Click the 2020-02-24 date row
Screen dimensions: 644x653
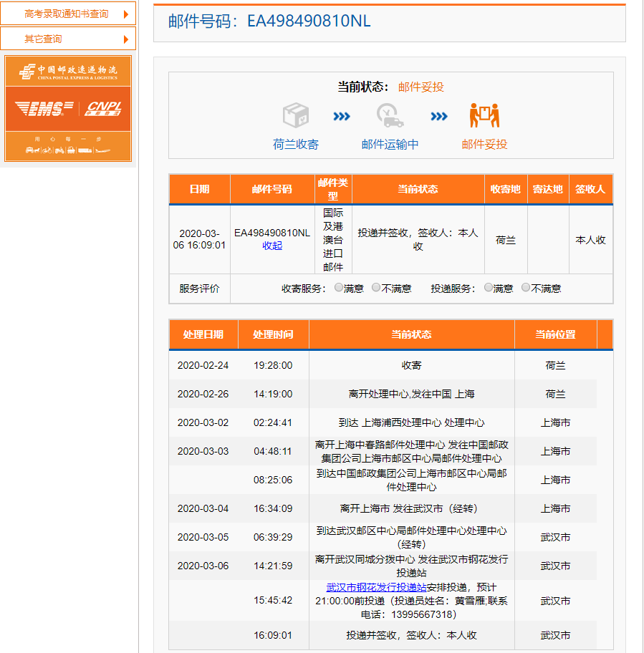[203, 365]
